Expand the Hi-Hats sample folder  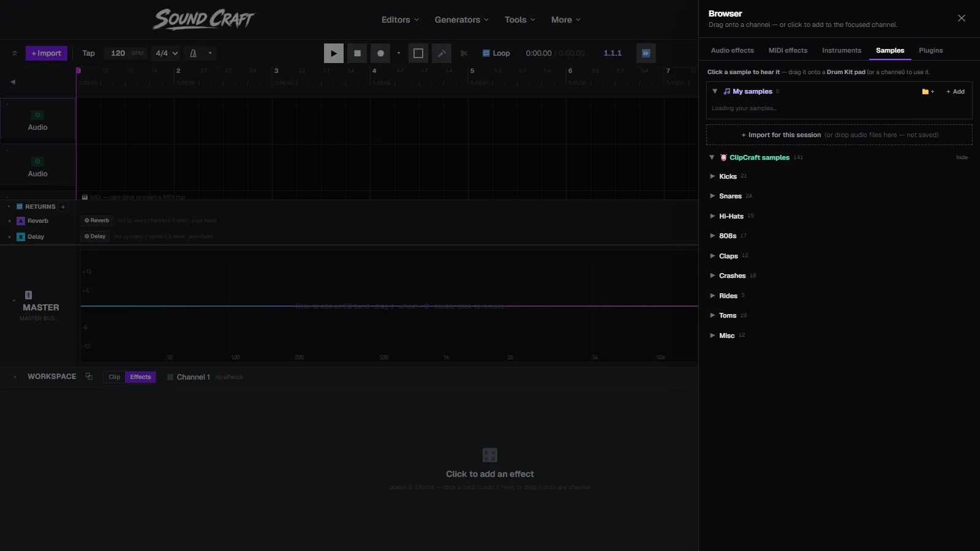point(712,216)
